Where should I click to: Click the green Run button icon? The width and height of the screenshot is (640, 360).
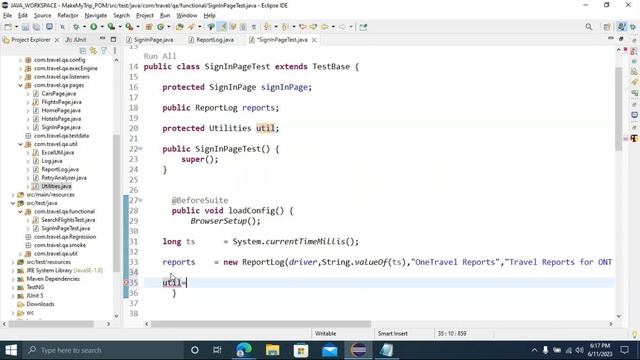(93, 27)
